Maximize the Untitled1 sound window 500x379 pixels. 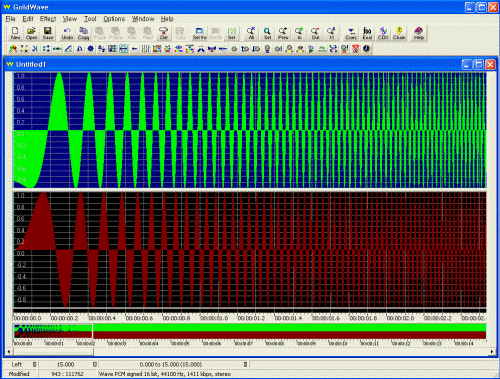point(479,64)
